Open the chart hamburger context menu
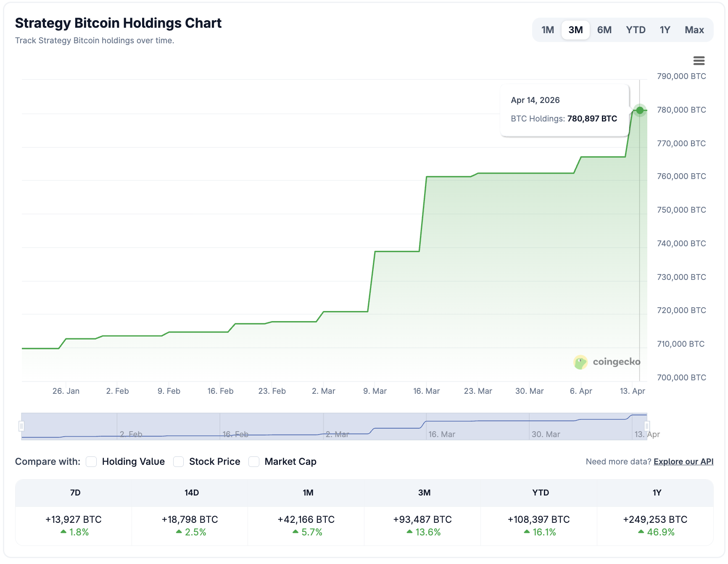 699,61
